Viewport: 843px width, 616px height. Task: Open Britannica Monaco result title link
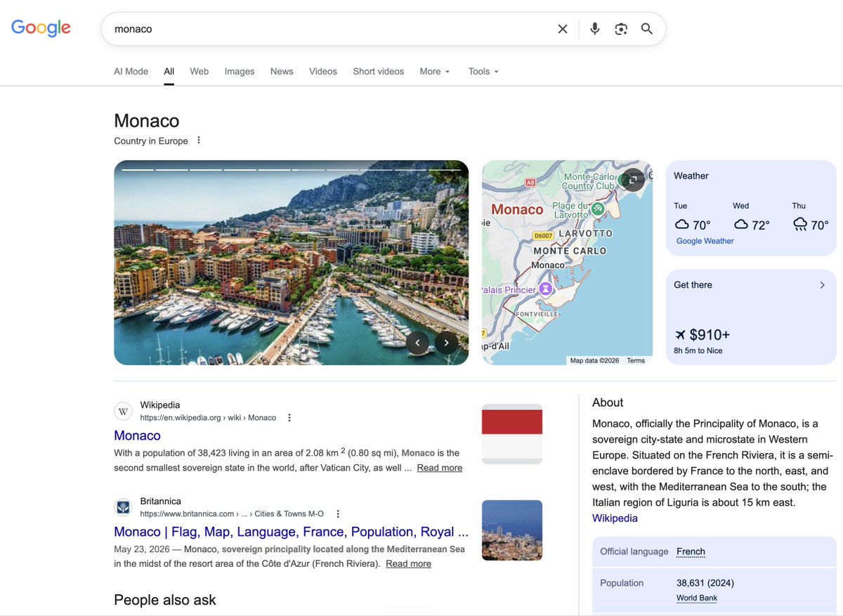292,532
